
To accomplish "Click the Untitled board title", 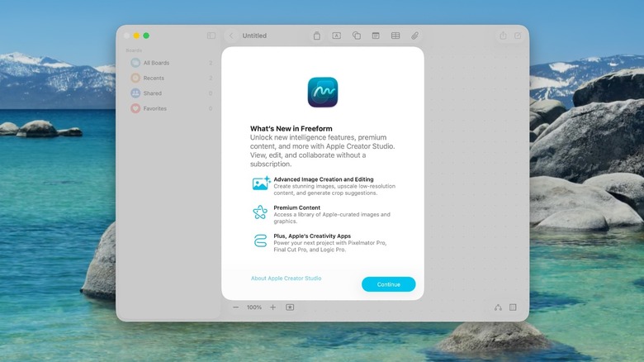I will [254, 36].
